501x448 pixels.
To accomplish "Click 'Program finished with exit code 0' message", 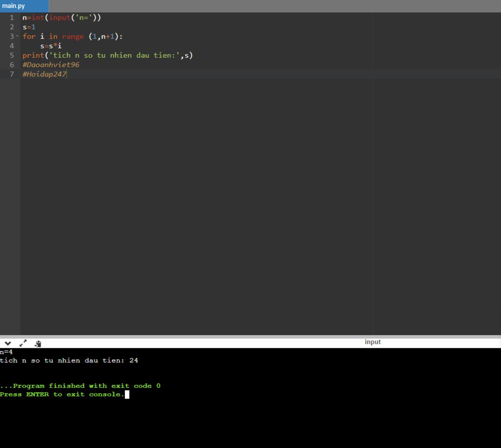I will tap(80, 386).
